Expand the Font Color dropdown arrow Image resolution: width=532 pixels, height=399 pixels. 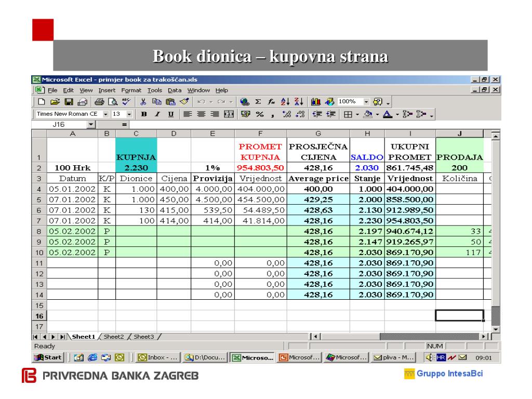pos(397,115)
